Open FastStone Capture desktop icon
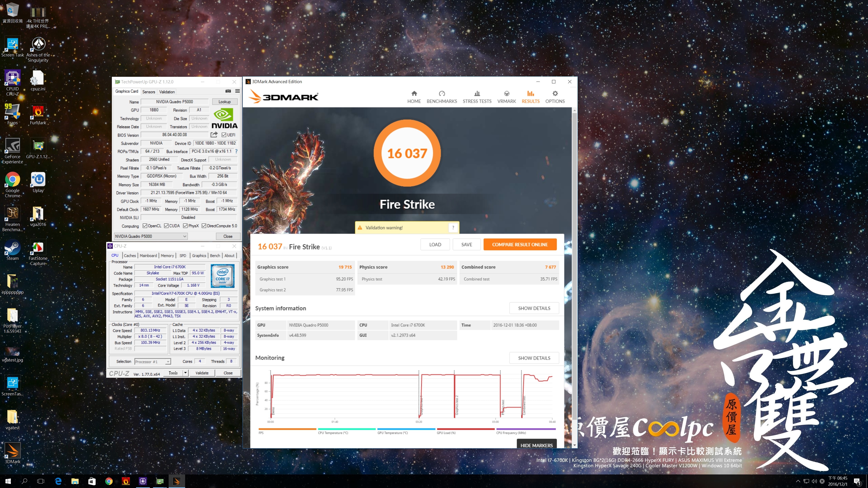This screenshot has width=868, height=488. click(38, 253)
